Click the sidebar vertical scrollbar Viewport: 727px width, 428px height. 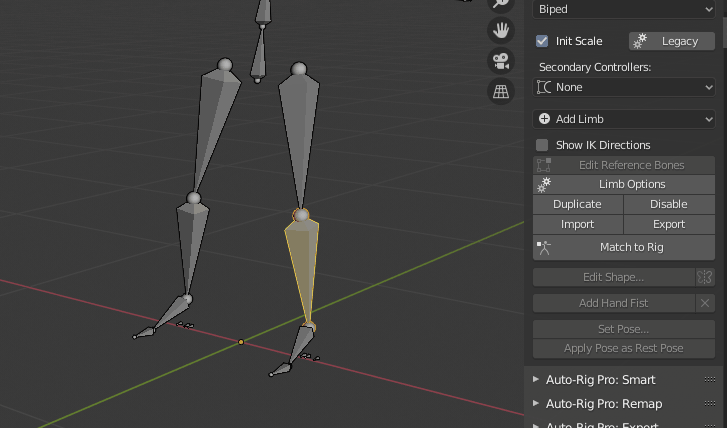coord(724,32)
